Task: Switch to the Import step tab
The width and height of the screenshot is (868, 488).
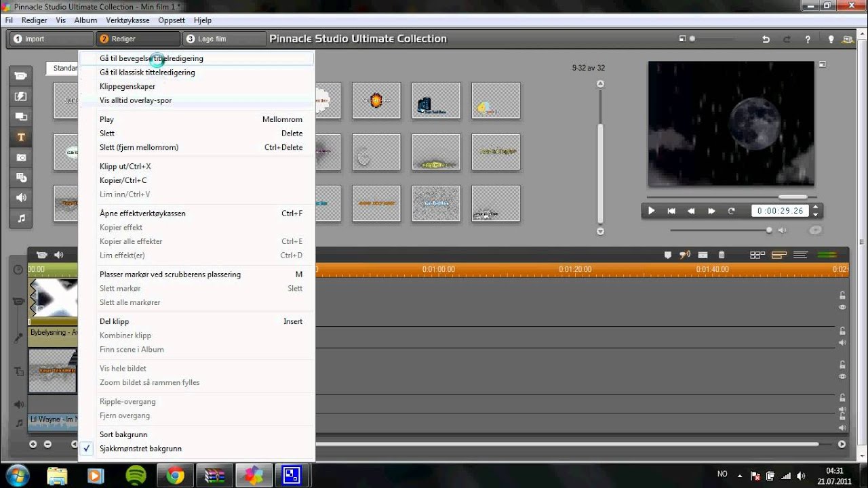Action: click(x=52, y=39)
